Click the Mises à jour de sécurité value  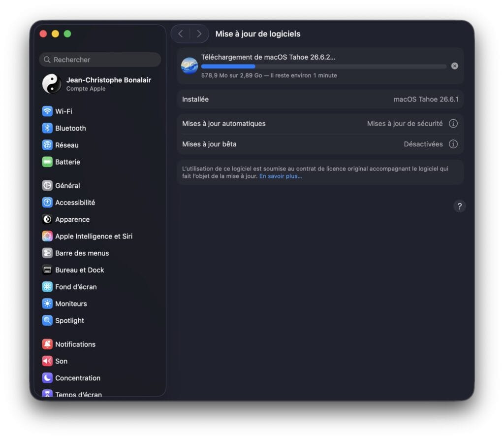point(405,124)
